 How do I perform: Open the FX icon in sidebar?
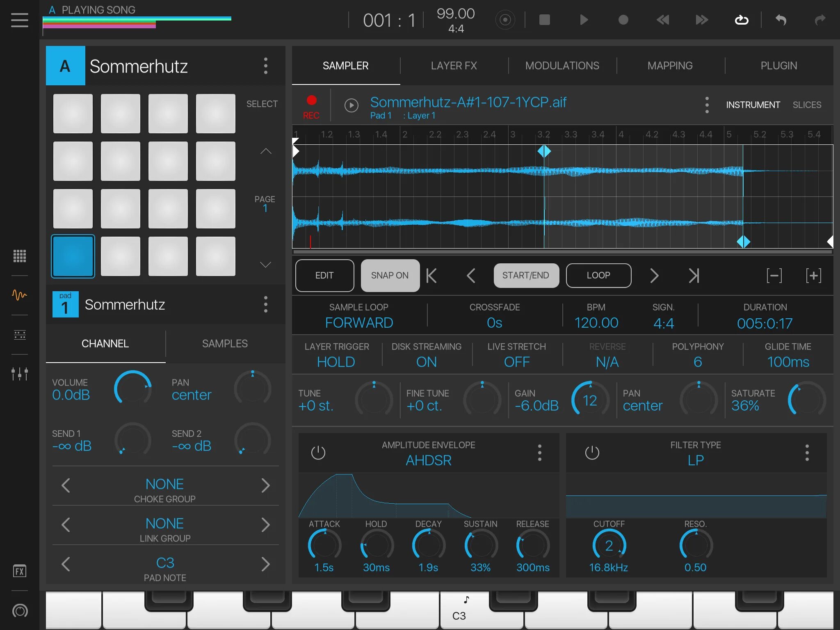pyautogui.click(x=20, y=571)
